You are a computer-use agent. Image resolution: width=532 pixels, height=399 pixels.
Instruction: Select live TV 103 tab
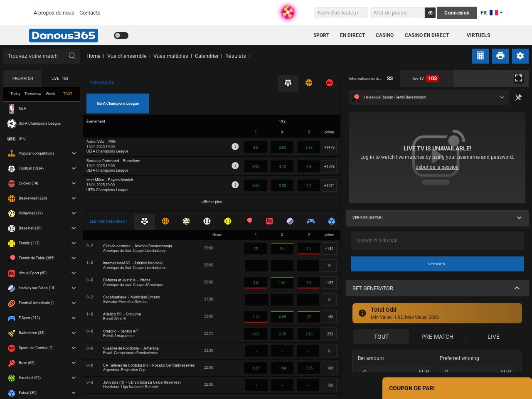tap(427, 79)
